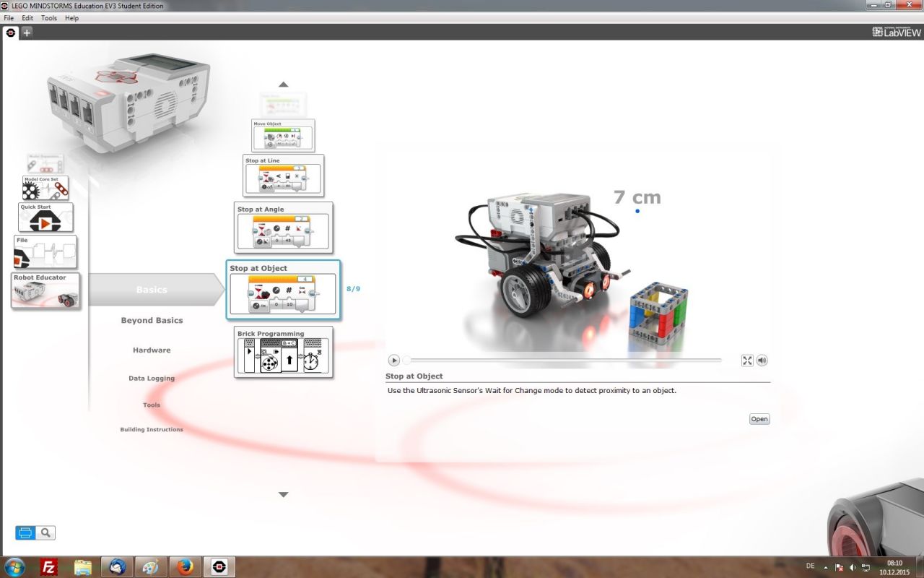Expand the Beyond Basics category
The height and width of the screenshot is (578, 924).
(152, 320)
